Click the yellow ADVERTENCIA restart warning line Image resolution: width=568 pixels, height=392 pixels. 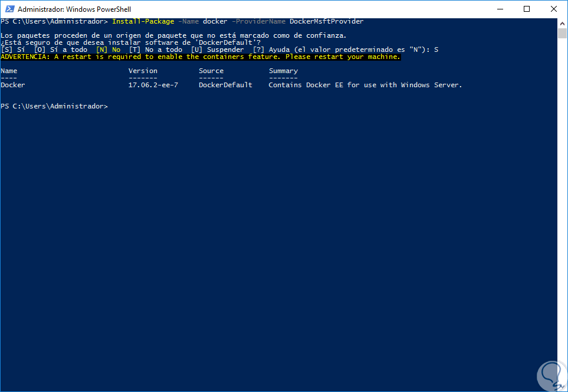[x=201, y=57]
